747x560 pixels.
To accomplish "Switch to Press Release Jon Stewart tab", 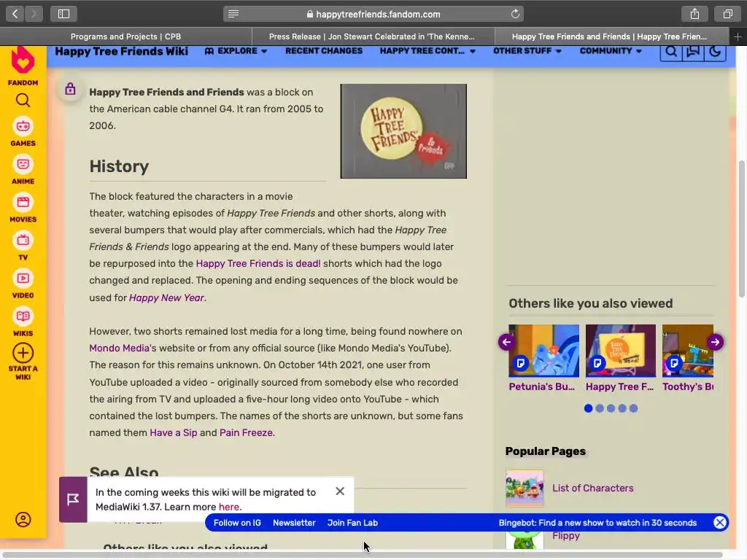I will [x=373, y=36].
